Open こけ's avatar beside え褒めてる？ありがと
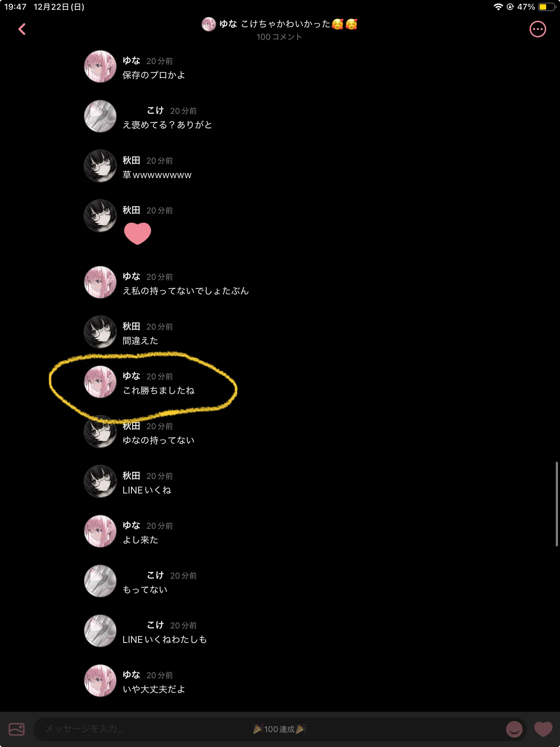 pyautogui.click(x=100, y=116)
